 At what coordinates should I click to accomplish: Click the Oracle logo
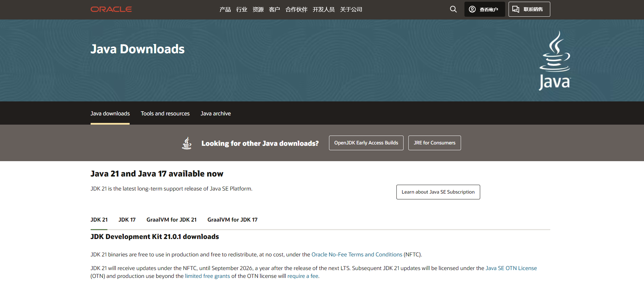tap(111, 9)
